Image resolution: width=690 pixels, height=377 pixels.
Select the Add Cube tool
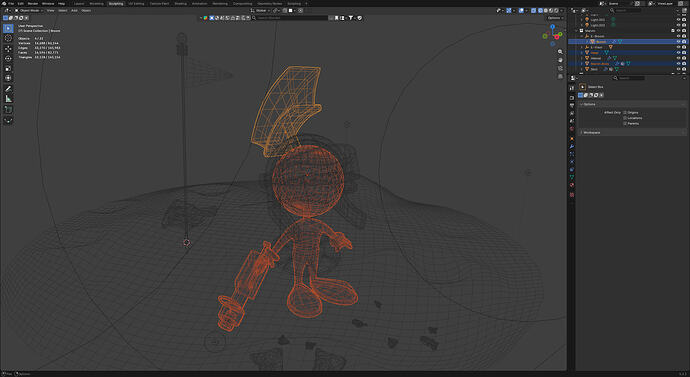[8, 110]
